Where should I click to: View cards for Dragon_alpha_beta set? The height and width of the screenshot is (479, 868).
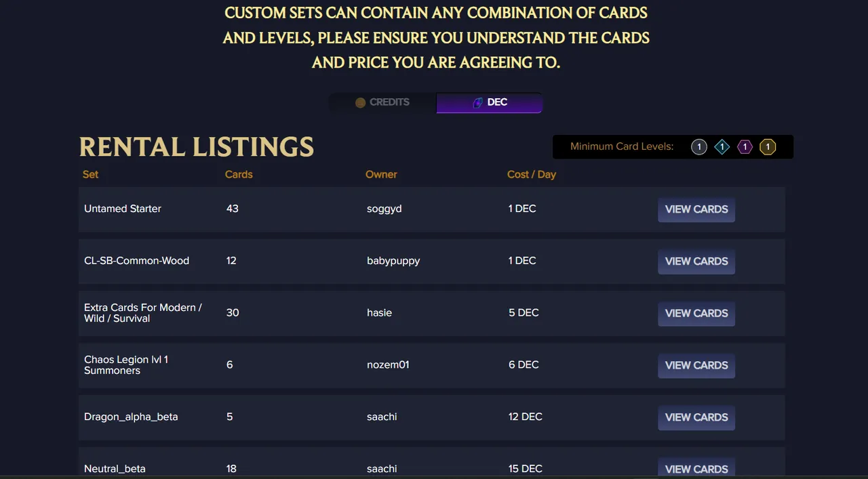tap(696, 418)
